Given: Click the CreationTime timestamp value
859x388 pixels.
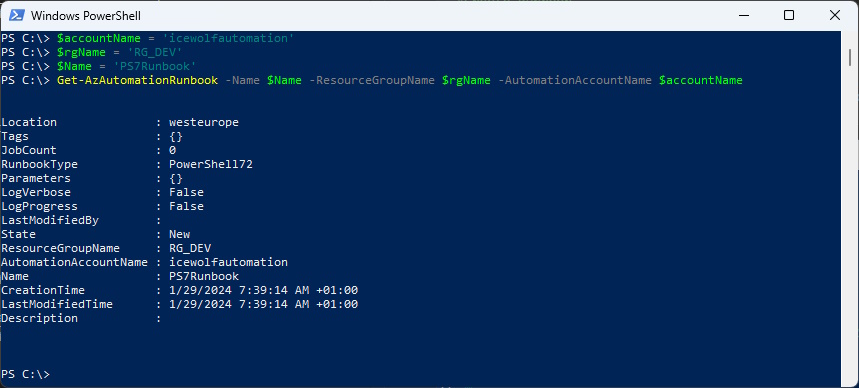Looking at the screenshot, I should point(264,290).
